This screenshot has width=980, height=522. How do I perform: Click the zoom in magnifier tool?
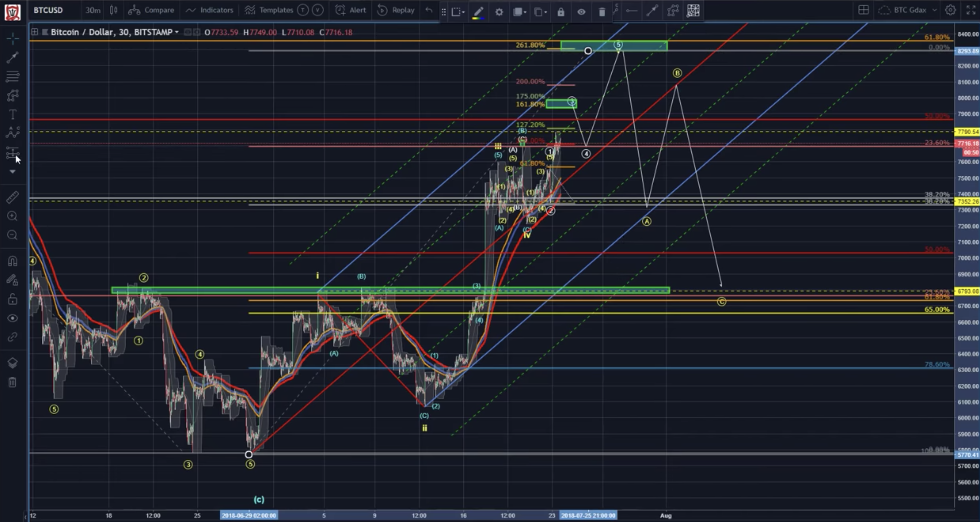point(12,216)
